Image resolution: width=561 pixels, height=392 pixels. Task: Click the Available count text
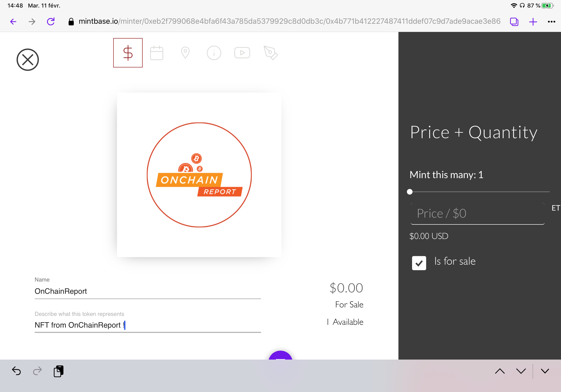pos(345,322)
